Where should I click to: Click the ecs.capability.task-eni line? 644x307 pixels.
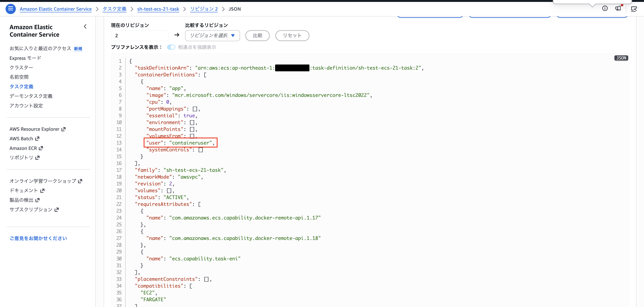click(x=193, y=259)
